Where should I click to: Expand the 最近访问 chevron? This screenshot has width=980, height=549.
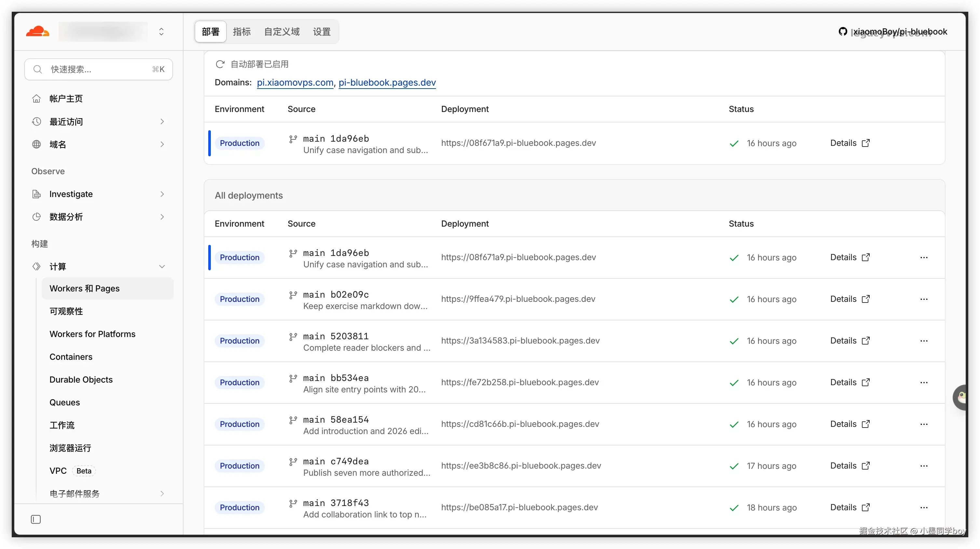point(162,121)
